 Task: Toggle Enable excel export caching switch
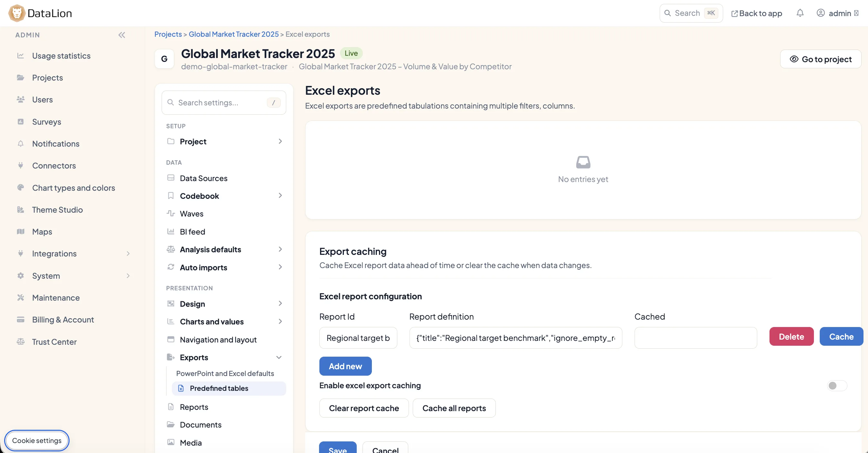[837, 386]
